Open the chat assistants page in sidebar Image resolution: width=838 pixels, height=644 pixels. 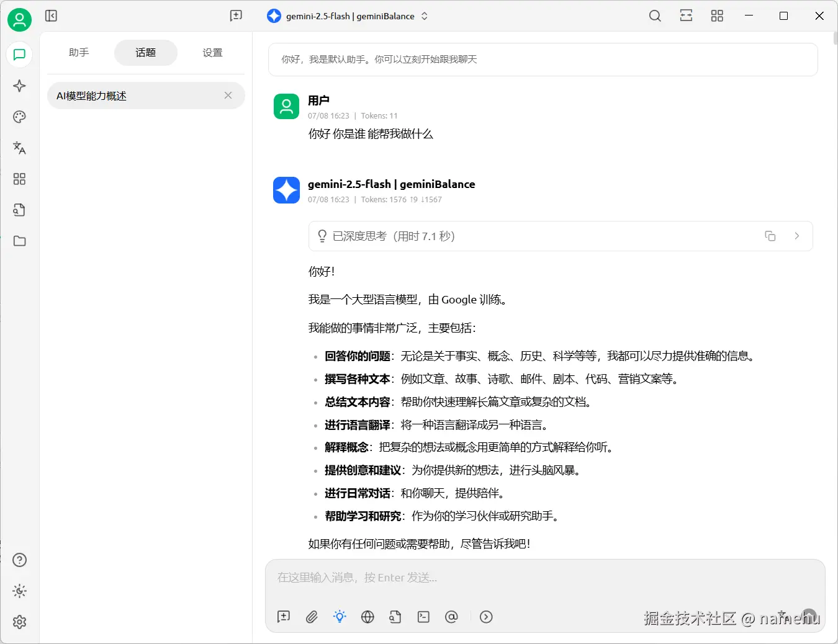pos(19,55)
